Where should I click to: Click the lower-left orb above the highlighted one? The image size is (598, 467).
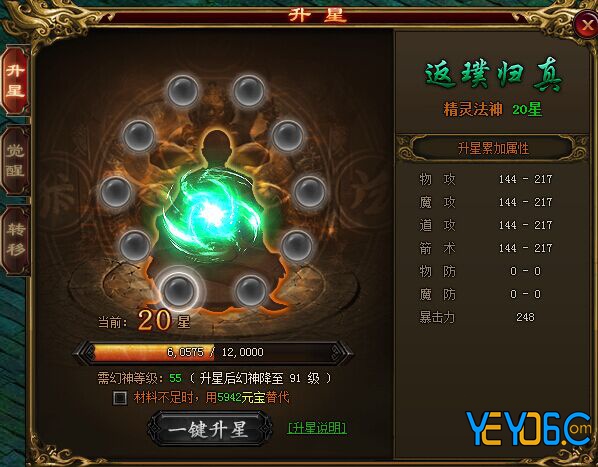click(x=135, y=246)
